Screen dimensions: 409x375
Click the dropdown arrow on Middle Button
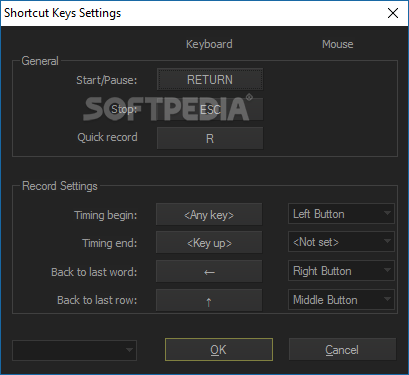(387, 299)
